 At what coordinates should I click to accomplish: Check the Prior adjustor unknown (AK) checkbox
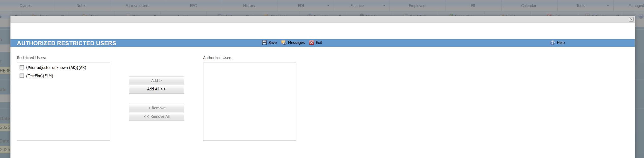(x=22, y=67)
